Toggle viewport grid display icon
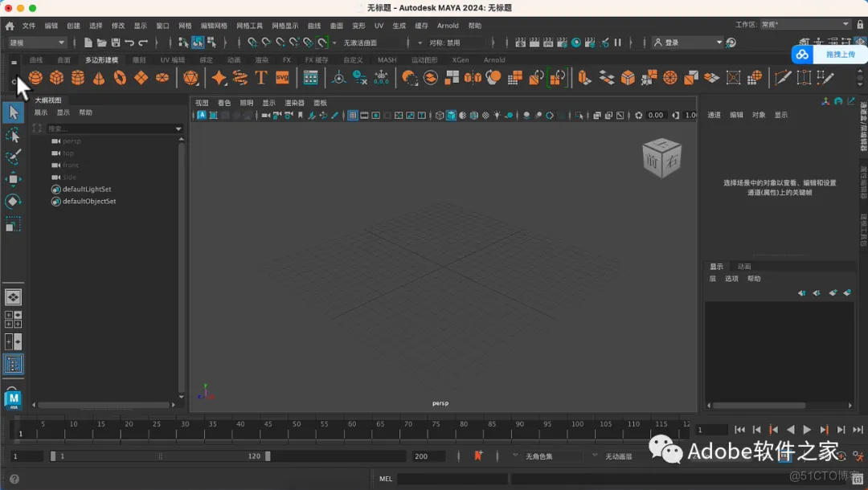Screen dimensions: 868x490 point(352,116)
